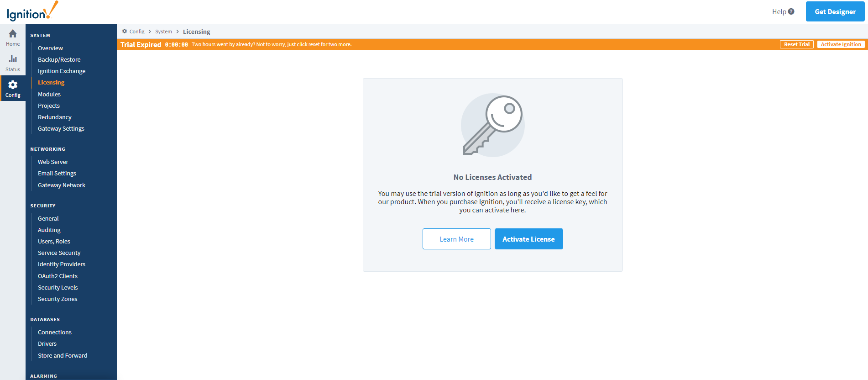Click the Help question mark icon
This screenshot has width=868, height=380.
tap(791, 11)
